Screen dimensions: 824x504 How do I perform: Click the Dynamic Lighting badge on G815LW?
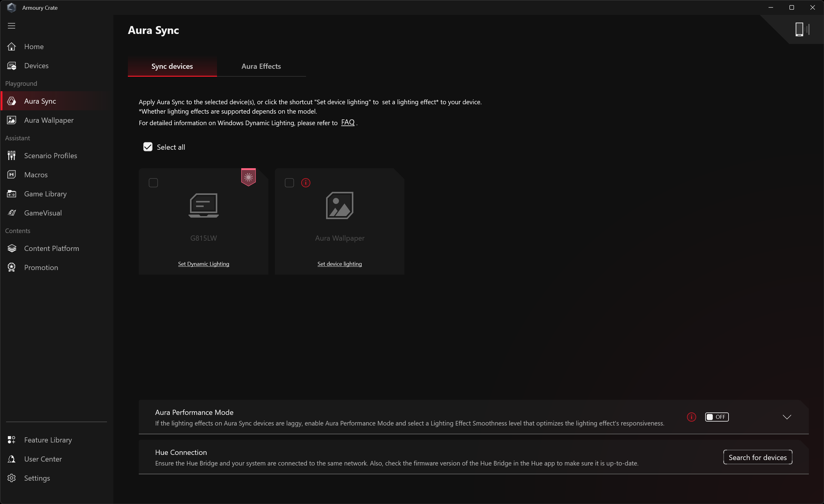(x=248, y=177)
